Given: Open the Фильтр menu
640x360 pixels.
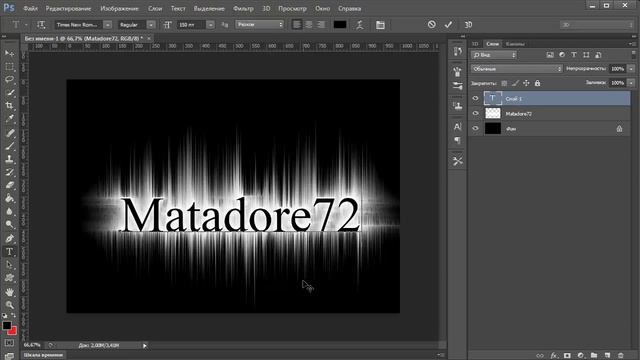Looking at the screenshot, I should (x=243, y=8).
